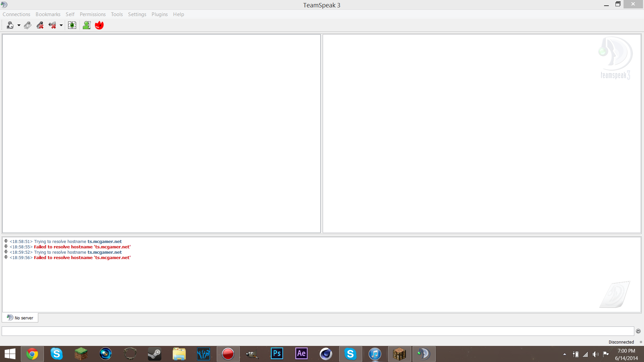644x362 pixels.
Task: Show hidden system tray icons arrow
Action: [565, 354]
